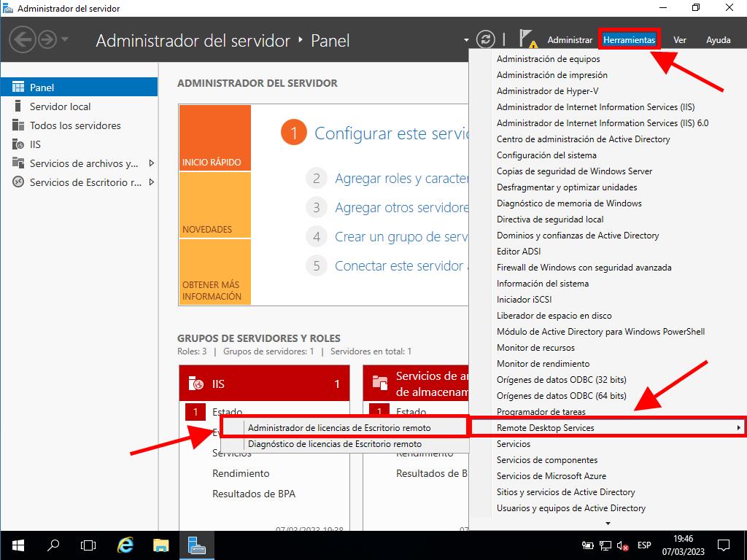Image resolution: width=747 pixels, height=560 pixels.
Task: Open File Explorer from taskbar
Action: 161,545
